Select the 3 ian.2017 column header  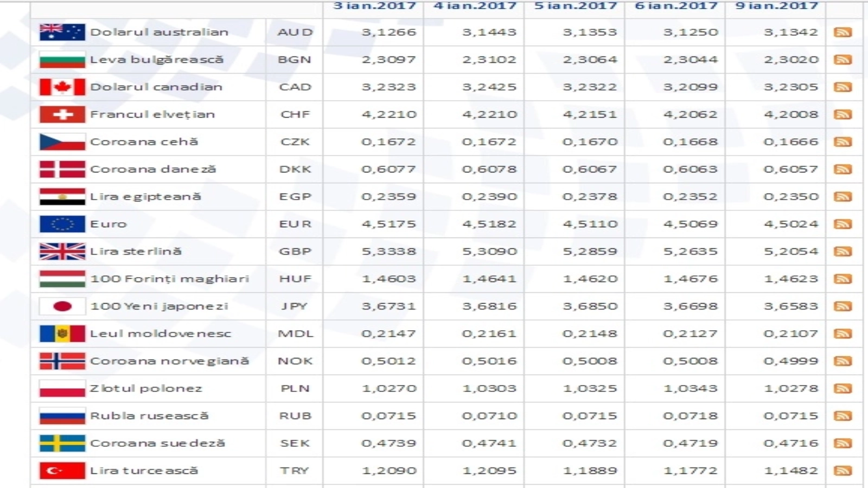click(x=374, y=6)
